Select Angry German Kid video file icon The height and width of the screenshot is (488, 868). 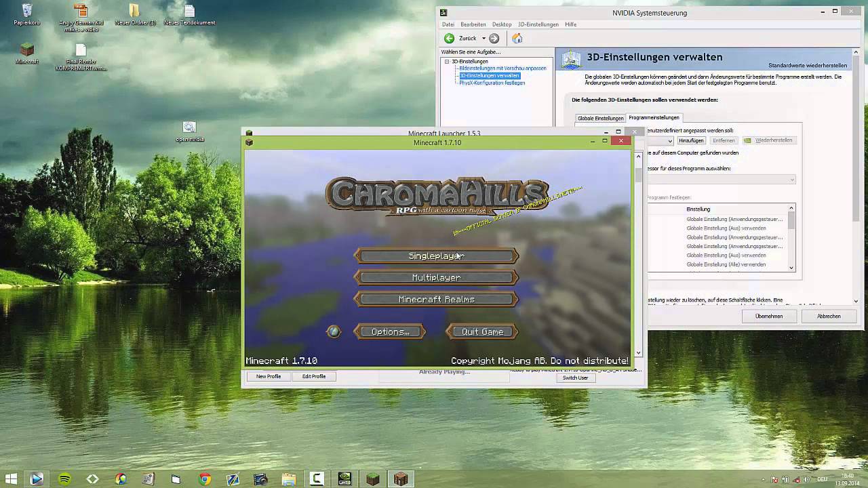tap(80, 18)
